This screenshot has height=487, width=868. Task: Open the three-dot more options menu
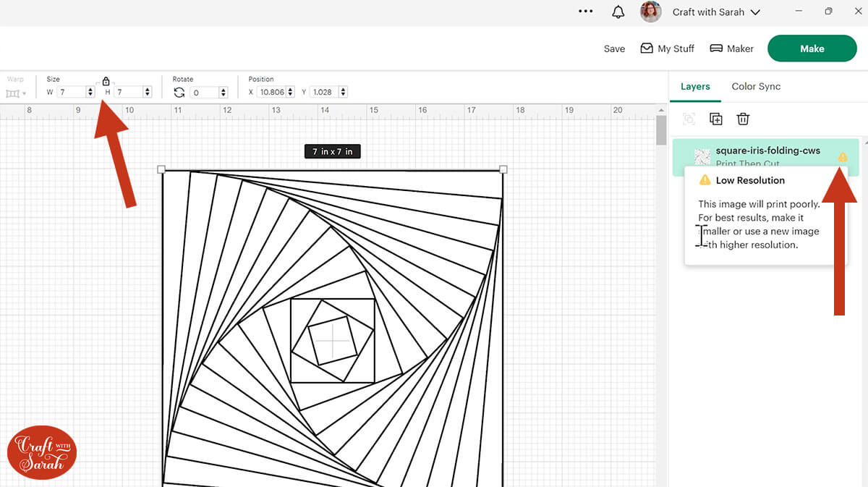pyautogui.click(x=586, y=12)
